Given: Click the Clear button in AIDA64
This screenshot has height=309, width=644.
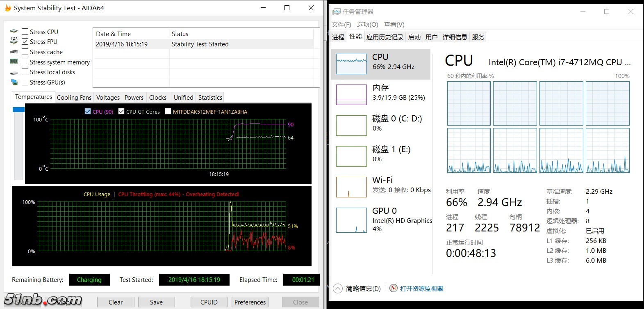Looking at the screenshot, I should pyautogui.click(x=116, y=302).
